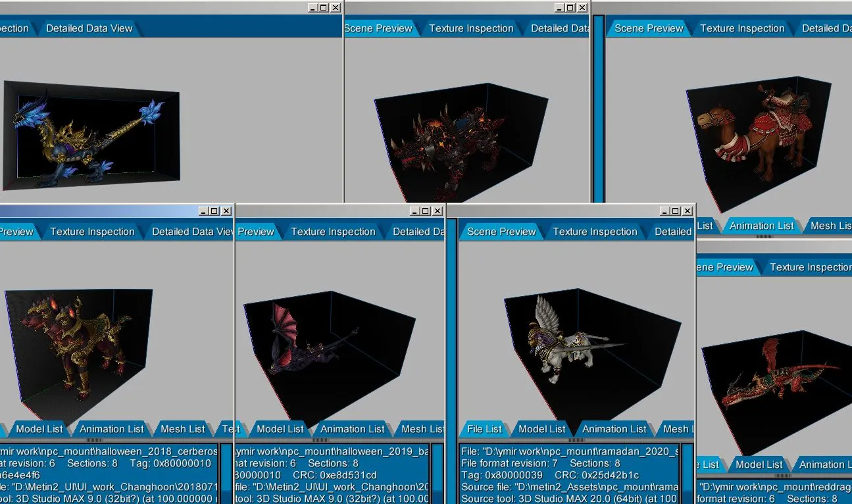Click splitter grip below cerberos list tabs

click(x=94, y=440)
